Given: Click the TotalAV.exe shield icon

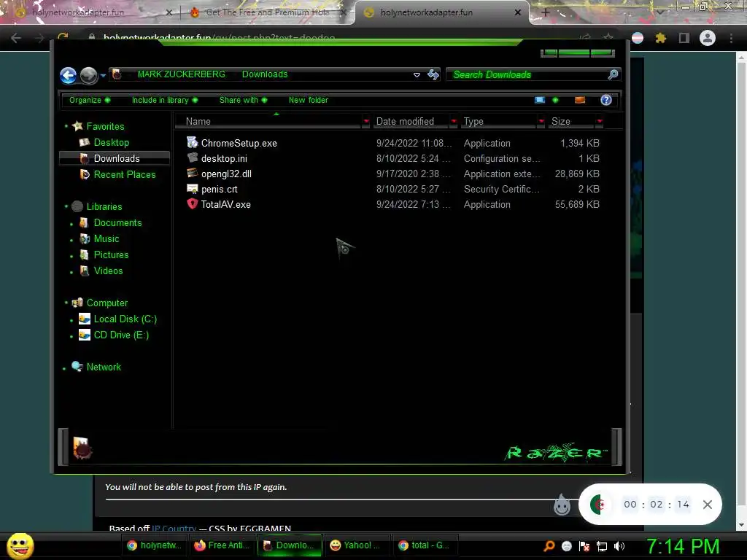Looking at the screenshot, I should [x=192, y=204].
